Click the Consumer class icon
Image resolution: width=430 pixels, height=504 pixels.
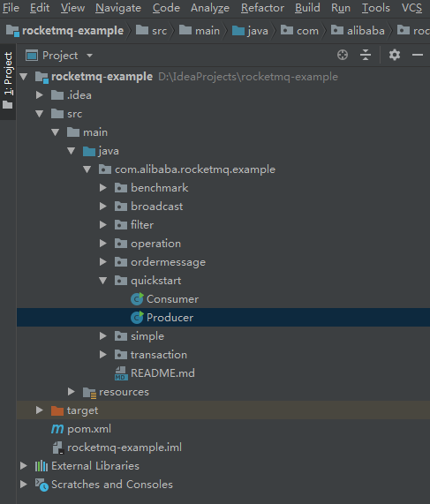[138, 299]
